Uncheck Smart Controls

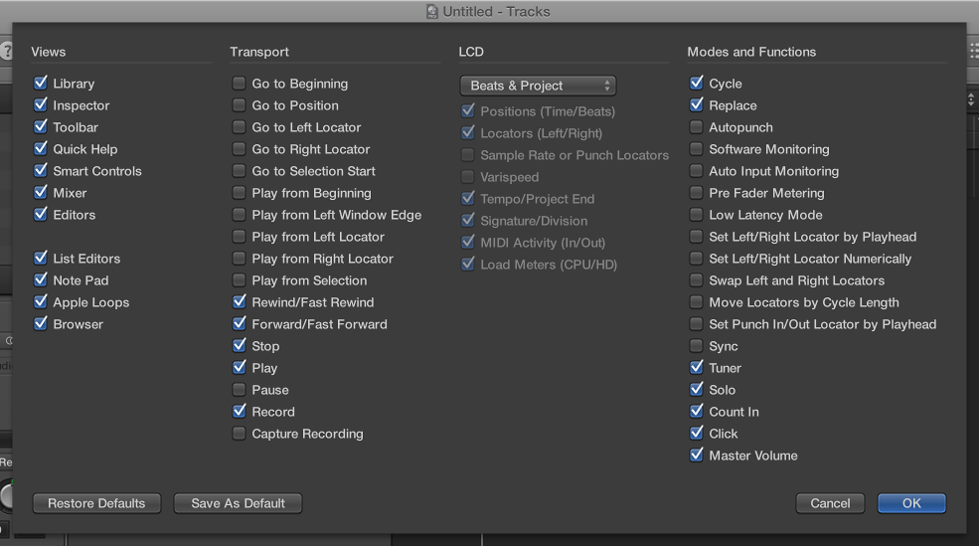[x=41, y=171]
